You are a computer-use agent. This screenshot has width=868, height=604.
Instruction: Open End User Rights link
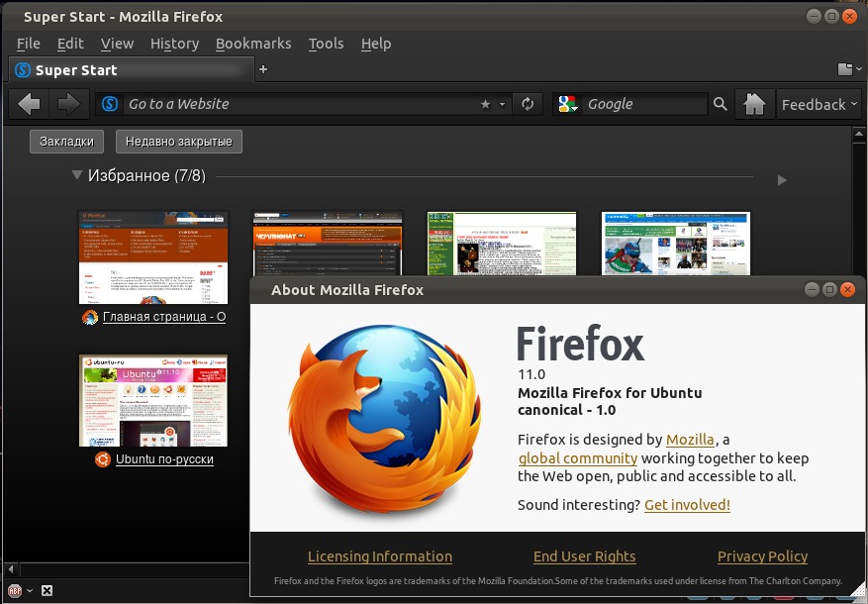(585, 556)
